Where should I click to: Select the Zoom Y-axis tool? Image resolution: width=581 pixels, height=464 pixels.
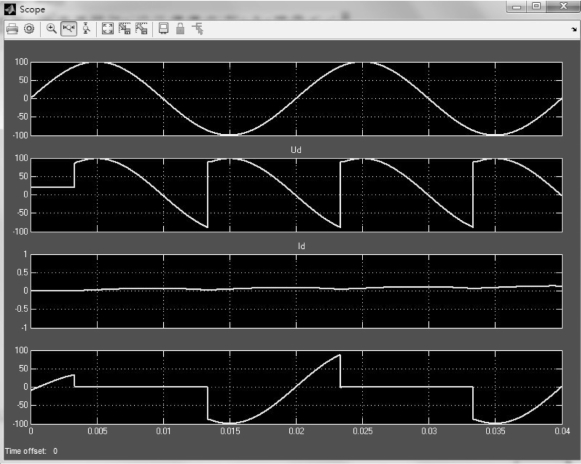tap(86, 29)
